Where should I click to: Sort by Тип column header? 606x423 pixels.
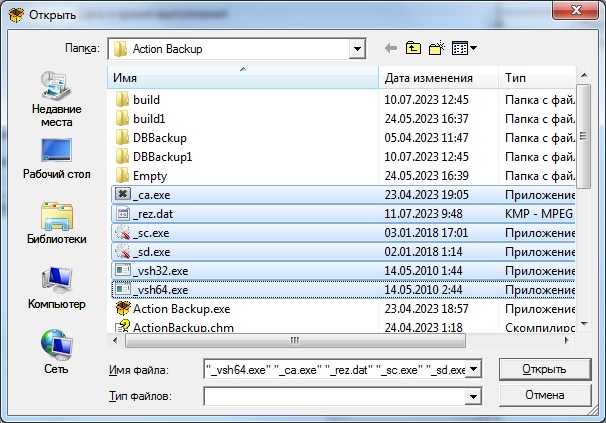pyautogui.click(x=537, y=78)
